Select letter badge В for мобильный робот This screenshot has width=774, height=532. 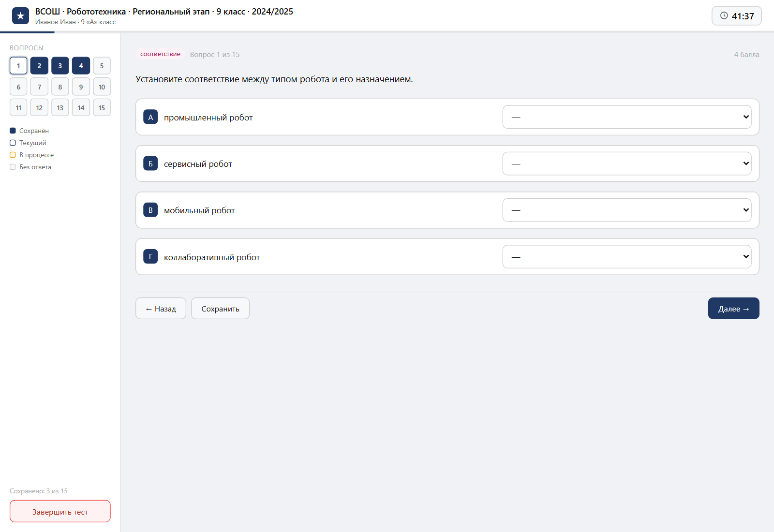[150, 210]
